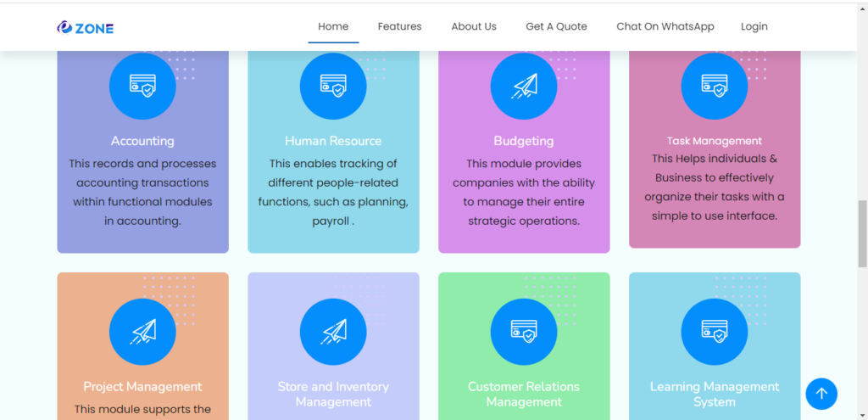Click the Budgeting paper plane icon
Screen dimensions: 868x420
pos(524,87)
